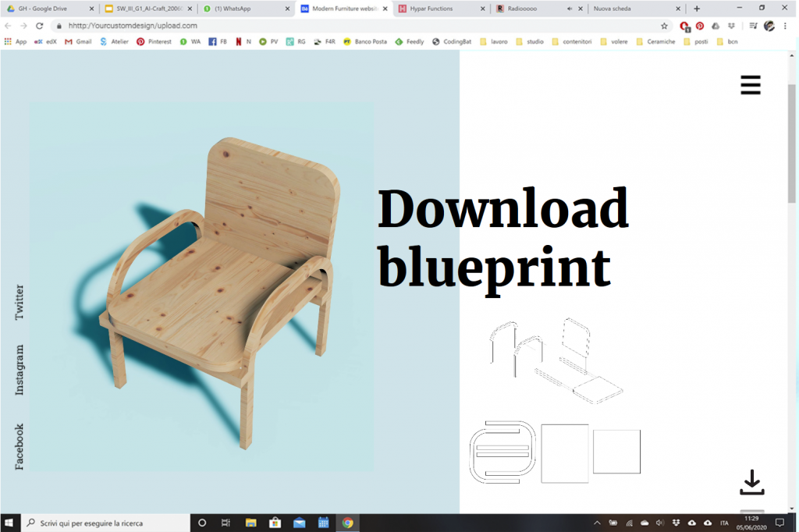Screen dimensions: 799x532
Task: Expand the 'Ceramiche' bookmarks folder
Action: 655,41
